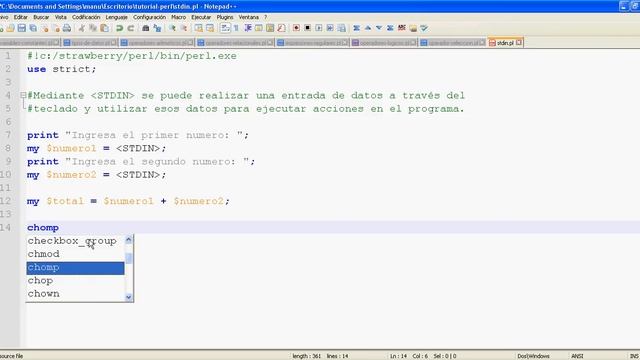This screenshot has height=360, width=640.
Task: Click the down-arrow plugin toolbar icon
Action: [379, 28]
